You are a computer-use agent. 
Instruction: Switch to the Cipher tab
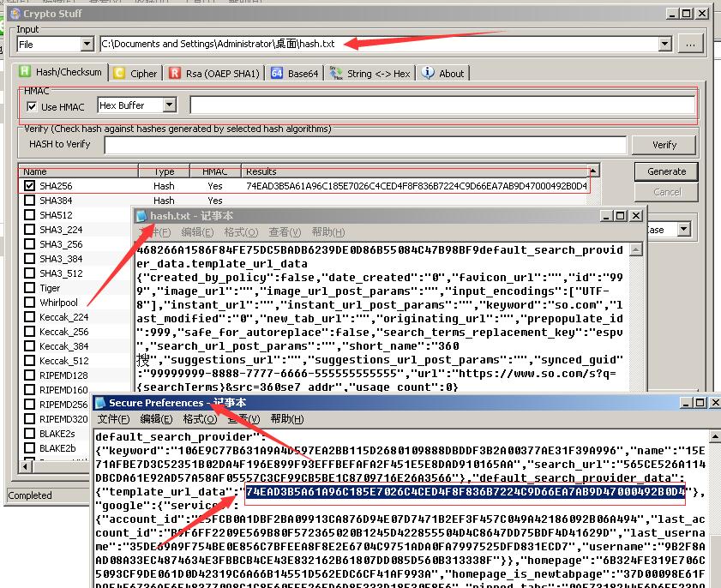click(136, 73)
